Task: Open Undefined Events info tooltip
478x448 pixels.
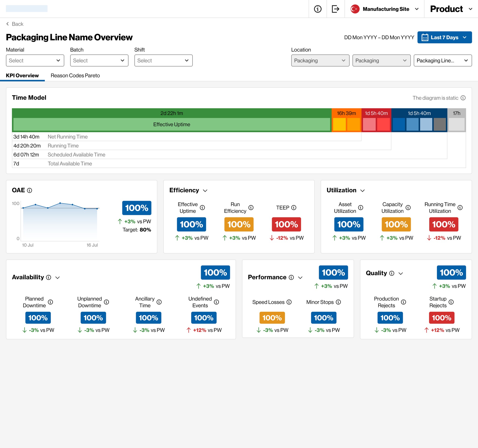Action: pos(216,302)
